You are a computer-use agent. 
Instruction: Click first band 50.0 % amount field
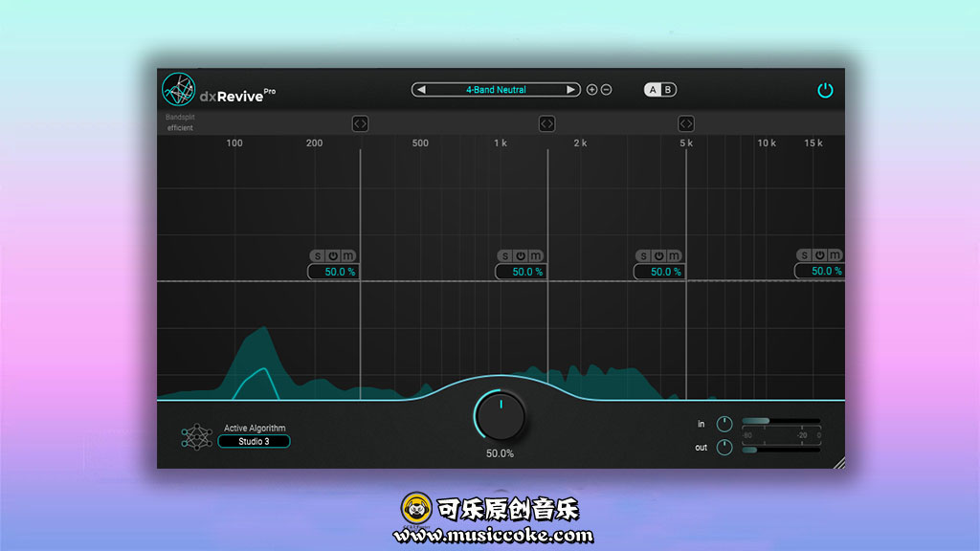pyautogui.click(x=333, y=272)
